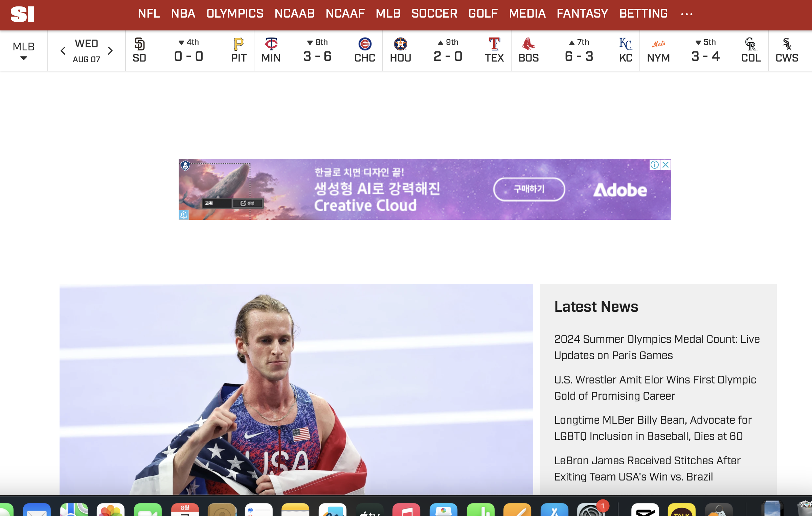Close the Adobe Creative Cloud ad
Screen dimensions: 812x516
666,165
